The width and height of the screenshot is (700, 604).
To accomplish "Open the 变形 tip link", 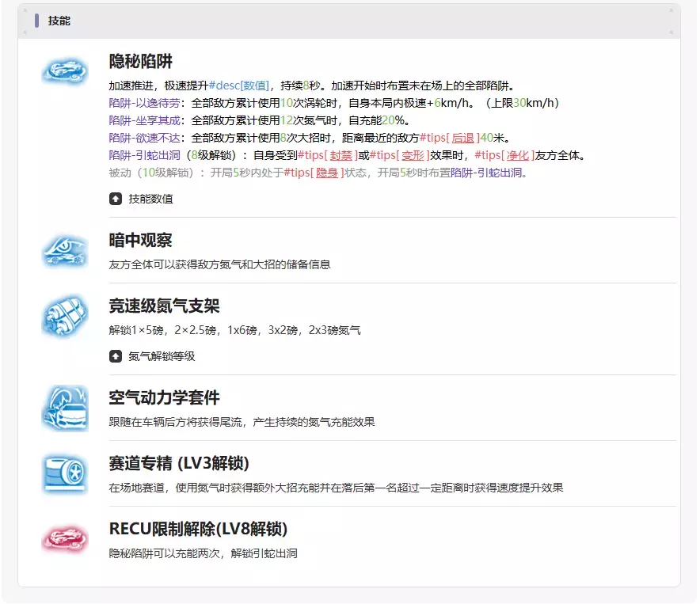I will 413,155.
